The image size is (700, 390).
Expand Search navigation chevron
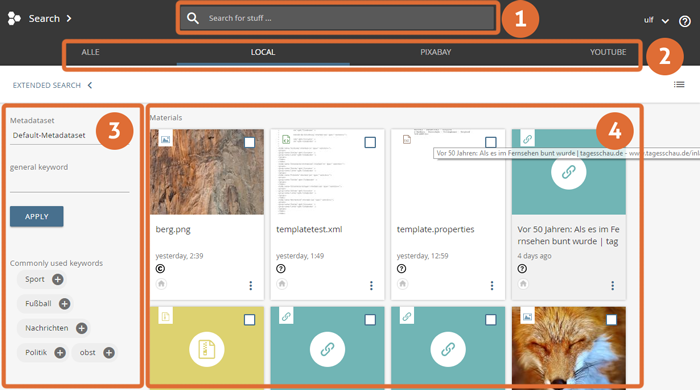[x=69, y=18]
